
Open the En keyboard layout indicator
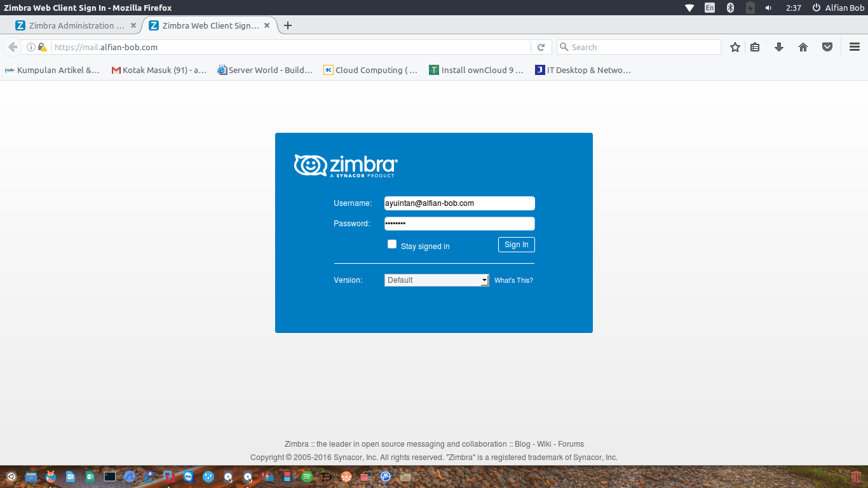(710, 8)
